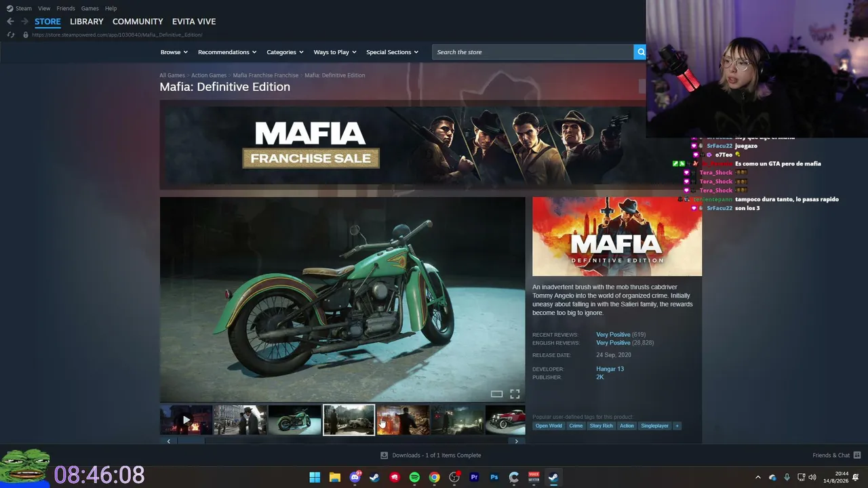
Task: Open Adobe Photoshop from the taskbar
Action: point(494,477)
